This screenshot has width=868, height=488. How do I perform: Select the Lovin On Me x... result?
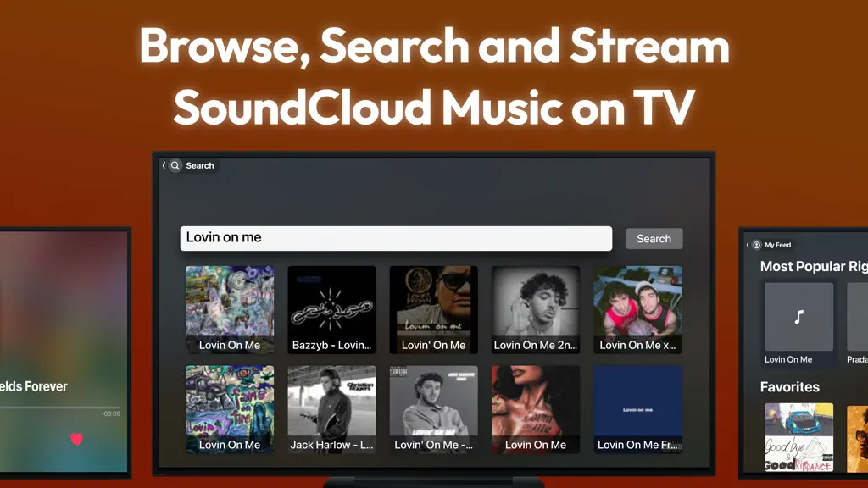click(x=637, y=309)
